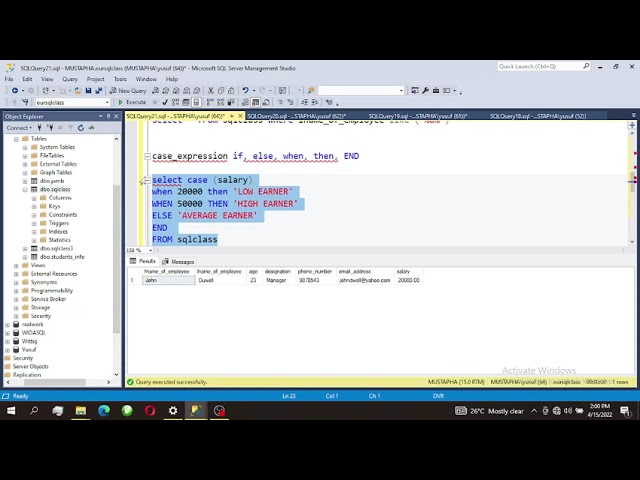Collapse the dbo.sqlclass table node
Screen dimensions: 640x480
click(x=25, y=189)
